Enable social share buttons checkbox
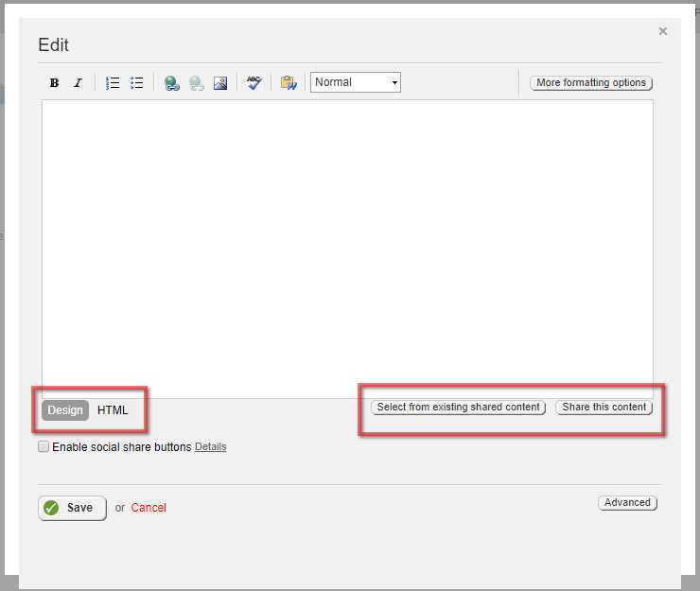This screenshot has height=591, width=700. [x=44, y=446]
